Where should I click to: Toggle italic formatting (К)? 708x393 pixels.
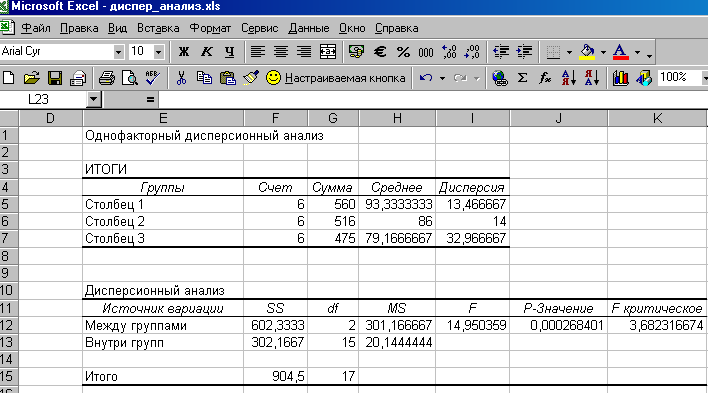coord(206,52)
